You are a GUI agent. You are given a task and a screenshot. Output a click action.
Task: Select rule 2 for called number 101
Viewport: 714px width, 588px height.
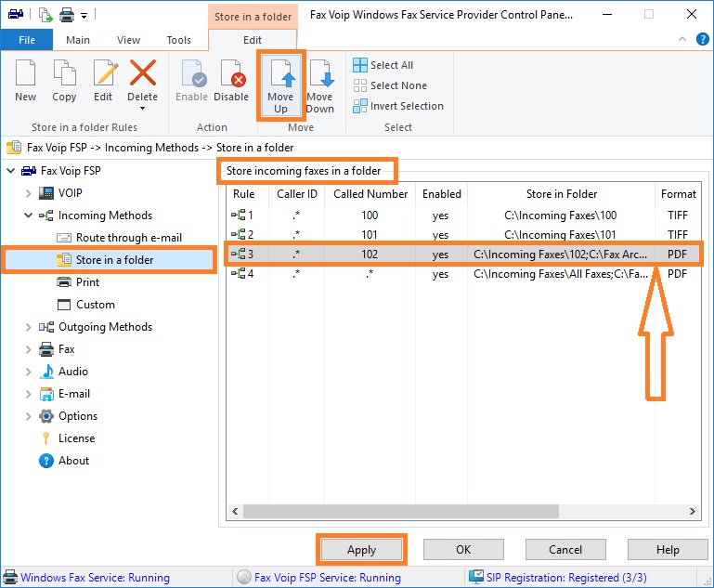coord(463,235)
